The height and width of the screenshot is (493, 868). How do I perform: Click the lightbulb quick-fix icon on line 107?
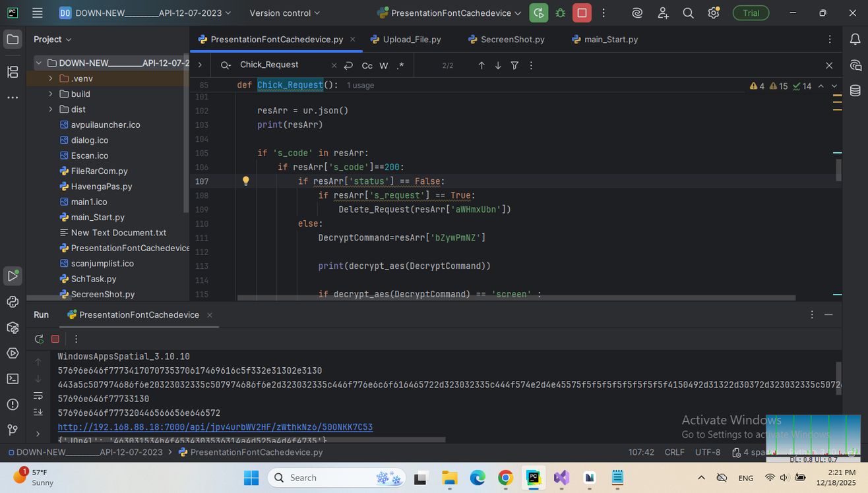[x=245, y=181]
